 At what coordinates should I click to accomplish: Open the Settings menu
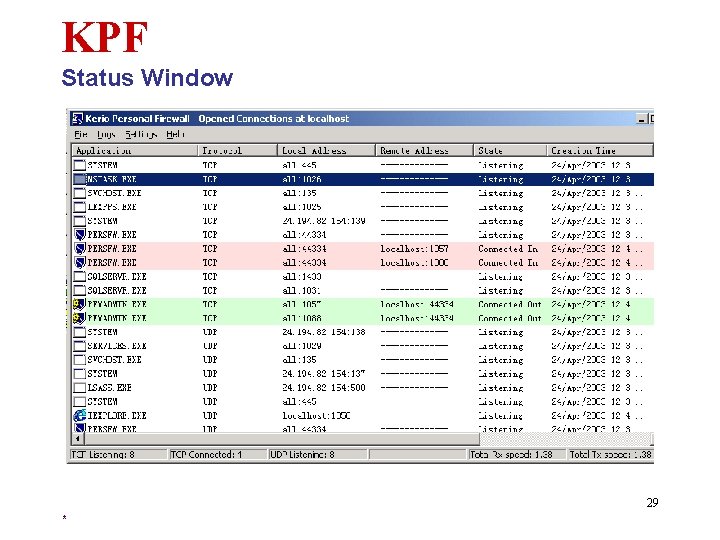click(x=141, y=134)
